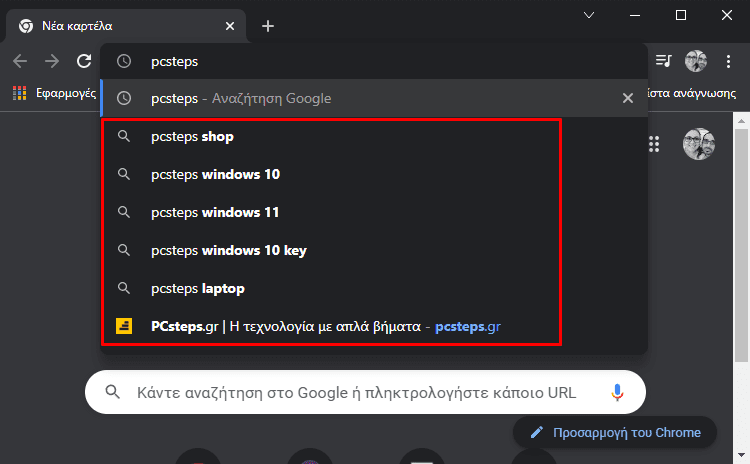The height and width of the screenshot is (464, 750).
Task: Expand the tab search chevron in the title bar
Action: click(x=589, y=15)
